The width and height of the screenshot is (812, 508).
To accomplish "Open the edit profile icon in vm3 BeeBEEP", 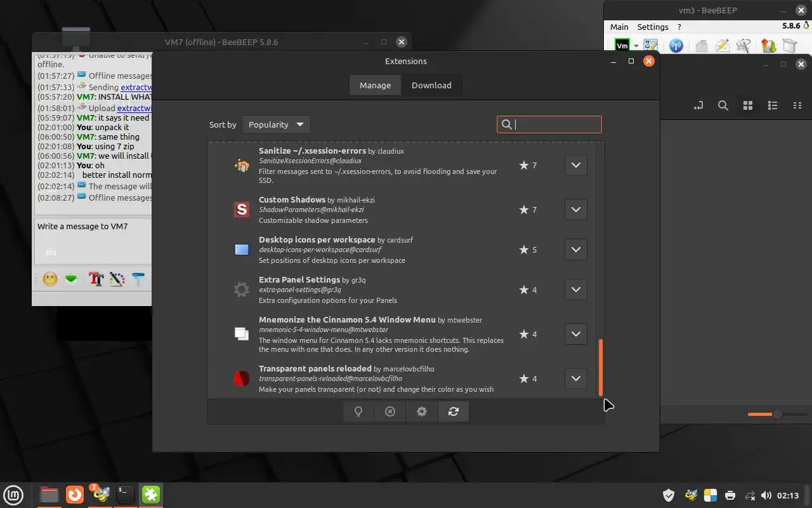I will (x=651, y=46).
